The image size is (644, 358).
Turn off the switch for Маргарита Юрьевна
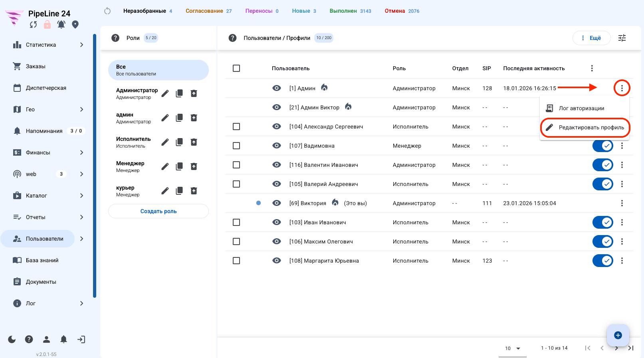point(602,261)
